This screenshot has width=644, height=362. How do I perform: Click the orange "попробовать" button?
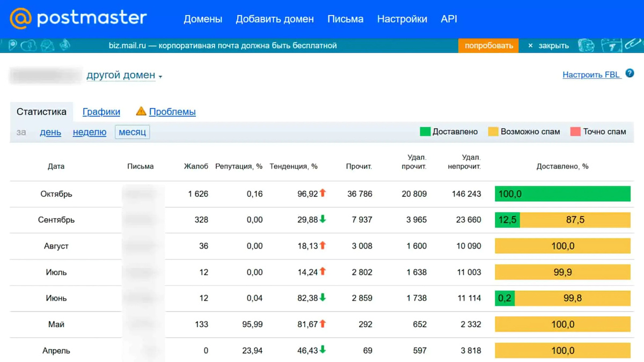(x=488, y=46)
